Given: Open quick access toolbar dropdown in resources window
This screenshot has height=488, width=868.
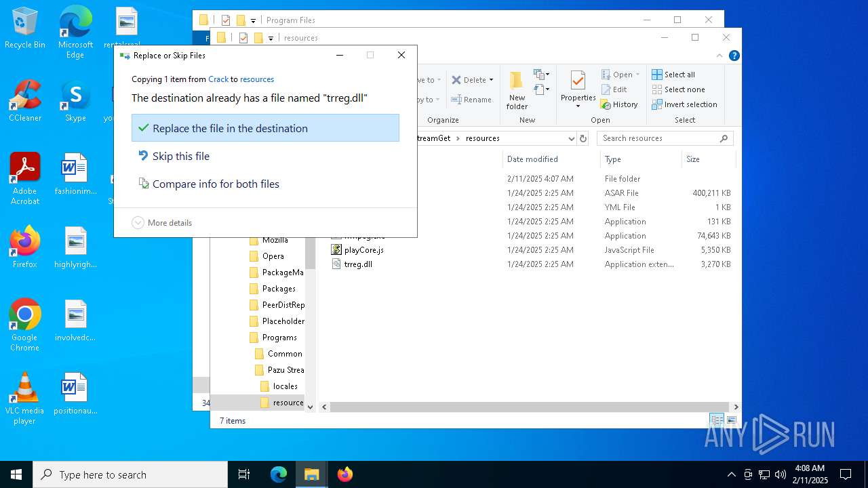Looking at the screenshot, I should tap(271, 38).
